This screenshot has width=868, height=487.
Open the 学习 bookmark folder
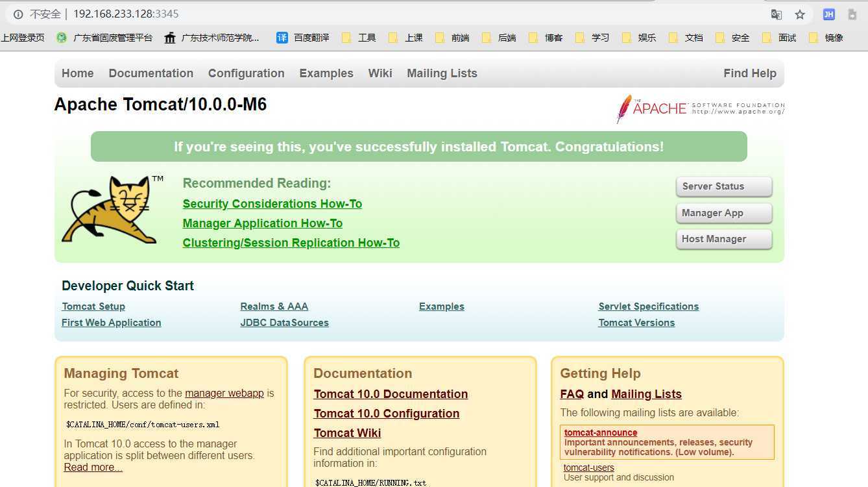592,38
